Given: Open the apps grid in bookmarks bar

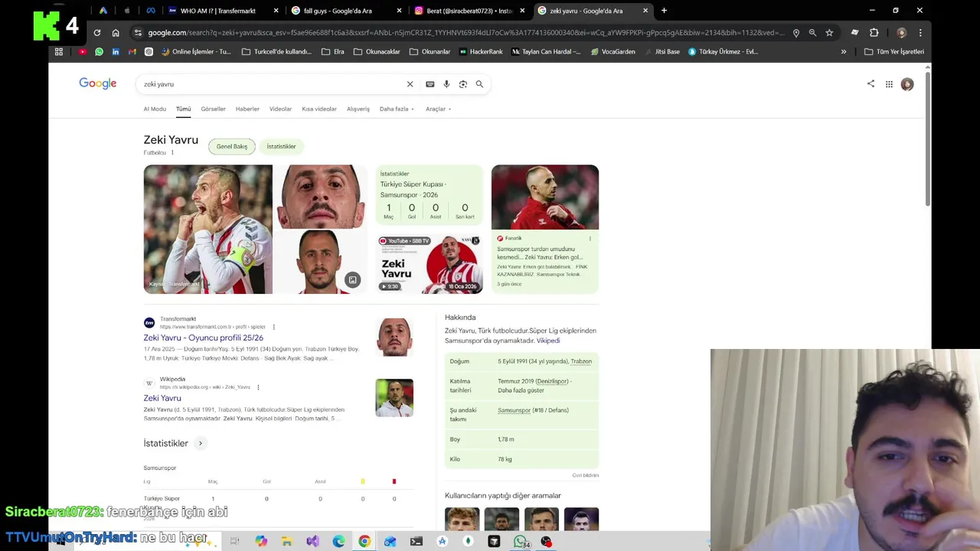Looking at the screenshot, I should 59,51.
